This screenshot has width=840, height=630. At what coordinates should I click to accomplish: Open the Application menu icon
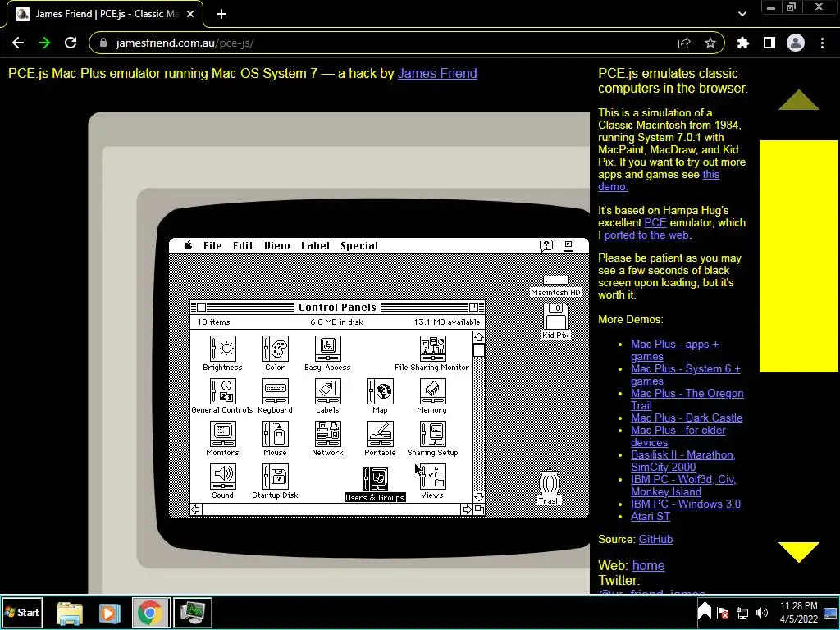pyautogui.click(x=568, y=245)
